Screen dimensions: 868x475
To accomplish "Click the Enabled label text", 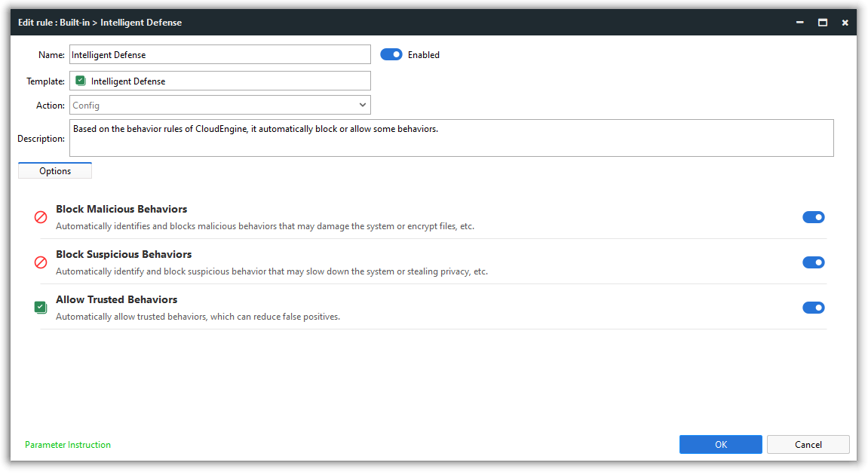I will [424, 55].
